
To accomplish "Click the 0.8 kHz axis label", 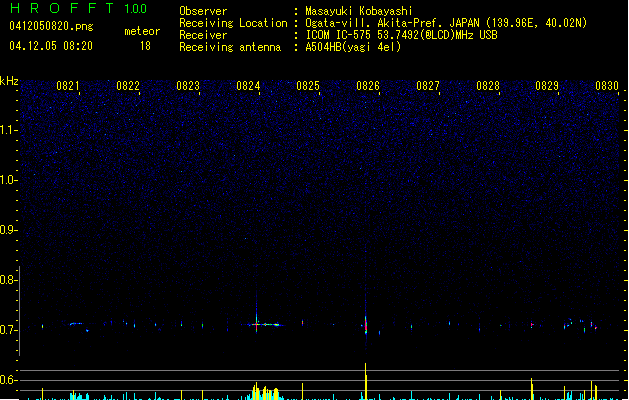I will click(x=8, y=280).
